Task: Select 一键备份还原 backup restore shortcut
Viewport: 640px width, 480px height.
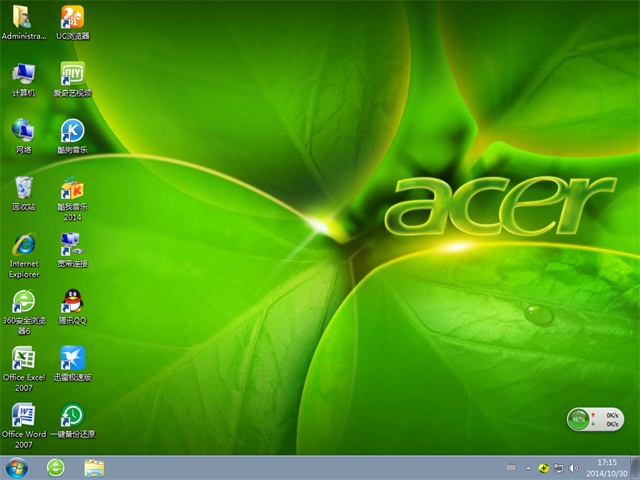Action: tap(72, 415)
